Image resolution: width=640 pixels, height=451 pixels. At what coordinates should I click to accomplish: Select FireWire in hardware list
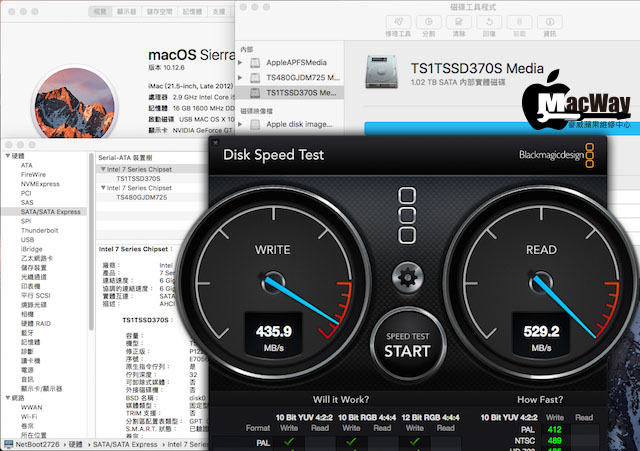pyautogui.click(x=33, y=175)
